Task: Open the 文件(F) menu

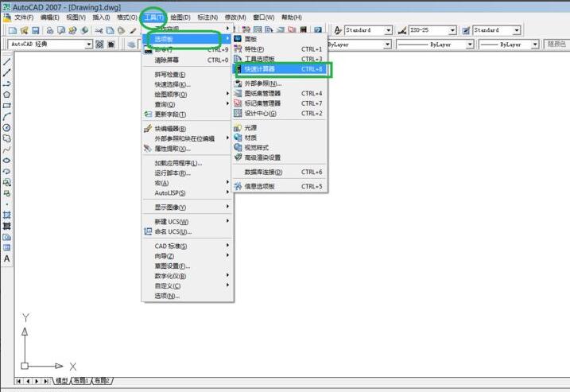Action: click(24, 17)
